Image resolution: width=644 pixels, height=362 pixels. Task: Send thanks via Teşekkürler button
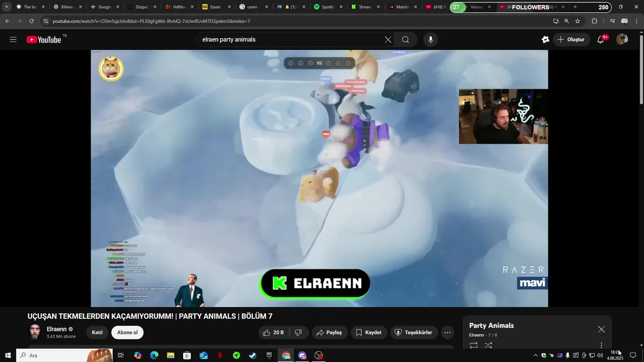(414, 332)
